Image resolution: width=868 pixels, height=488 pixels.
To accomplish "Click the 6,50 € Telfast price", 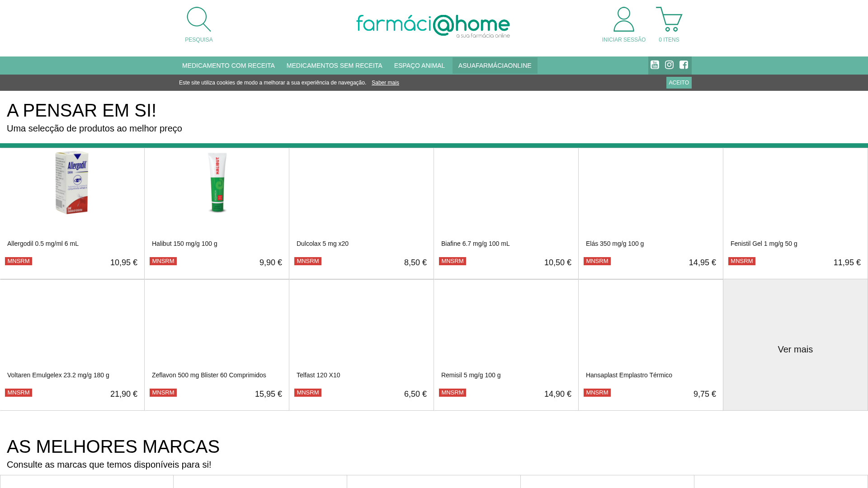I will coord(415,394).
